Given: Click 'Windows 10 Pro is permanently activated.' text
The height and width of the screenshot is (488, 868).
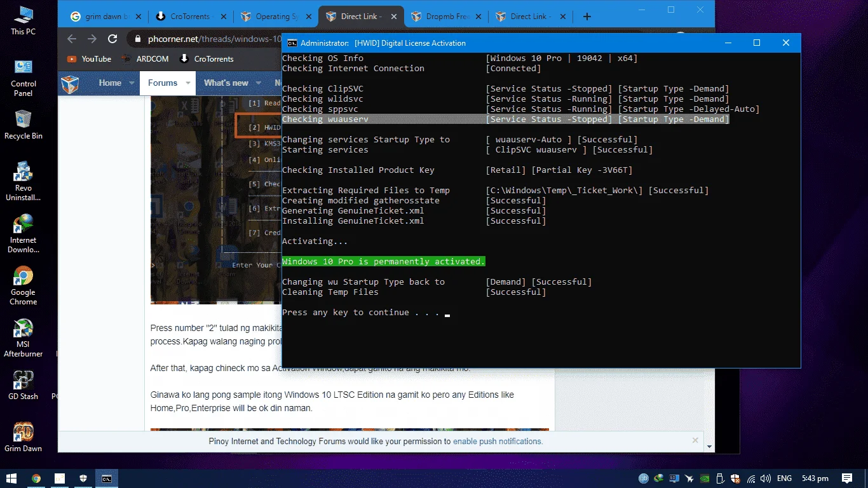Looking at the screenshot, I should (x=384, y=261).
